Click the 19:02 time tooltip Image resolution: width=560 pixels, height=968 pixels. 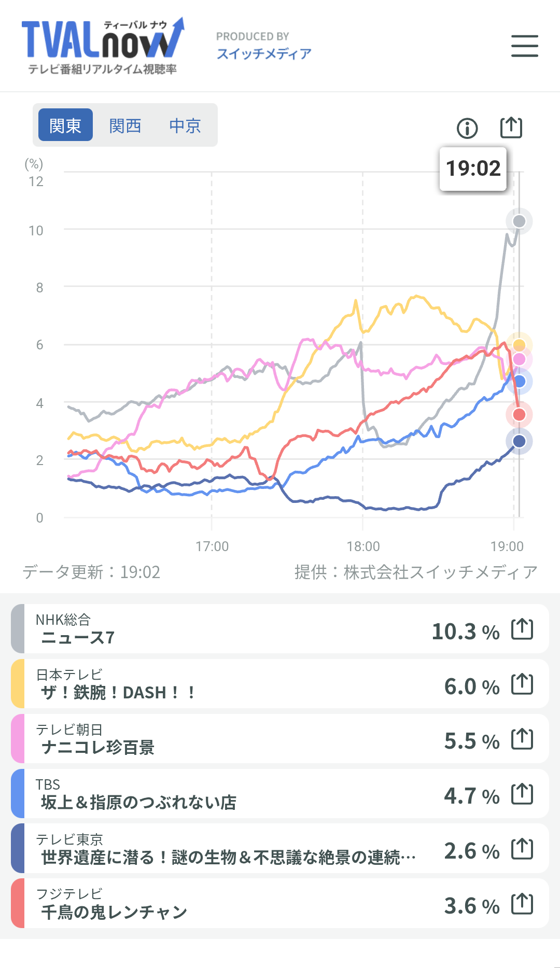pyautogui.click(x=473, y=169)
